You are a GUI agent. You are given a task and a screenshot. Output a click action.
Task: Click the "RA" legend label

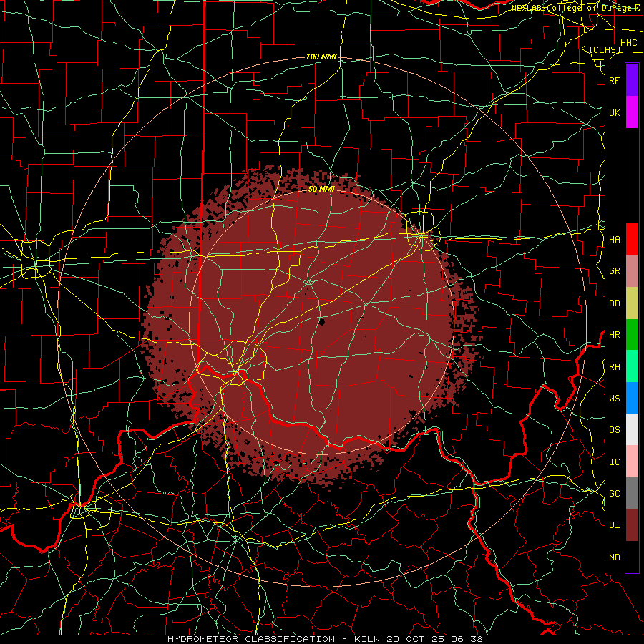coord(614,366)
